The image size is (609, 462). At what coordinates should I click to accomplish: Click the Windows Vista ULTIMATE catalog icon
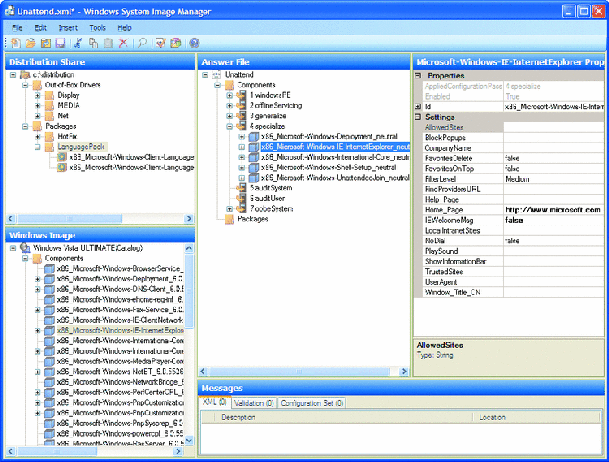(x=25, y=248)
